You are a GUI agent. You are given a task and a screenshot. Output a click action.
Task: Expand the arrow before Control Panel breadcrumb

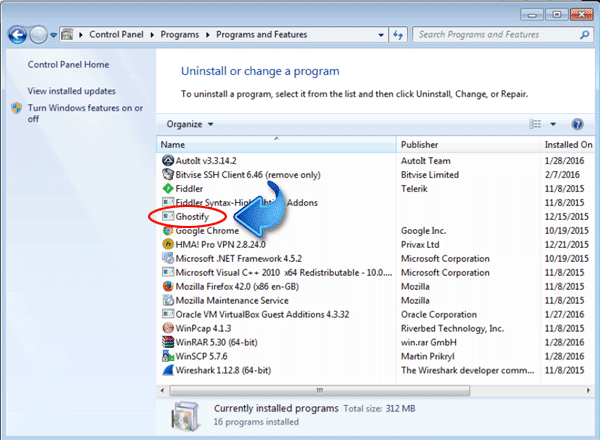(x=81, y=35)
